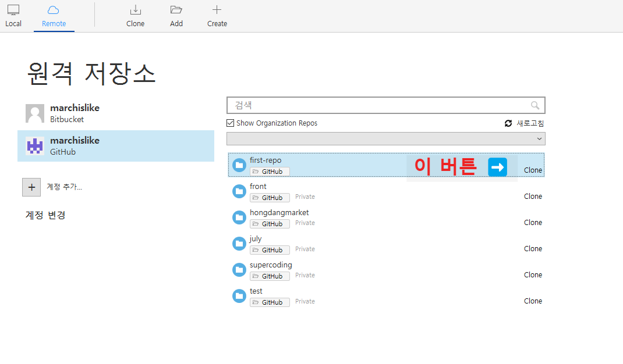Image resolution: width=623 pixels, height=364 pixels.
Task: Click GitHub tag under front
Action: pos(270,198)
